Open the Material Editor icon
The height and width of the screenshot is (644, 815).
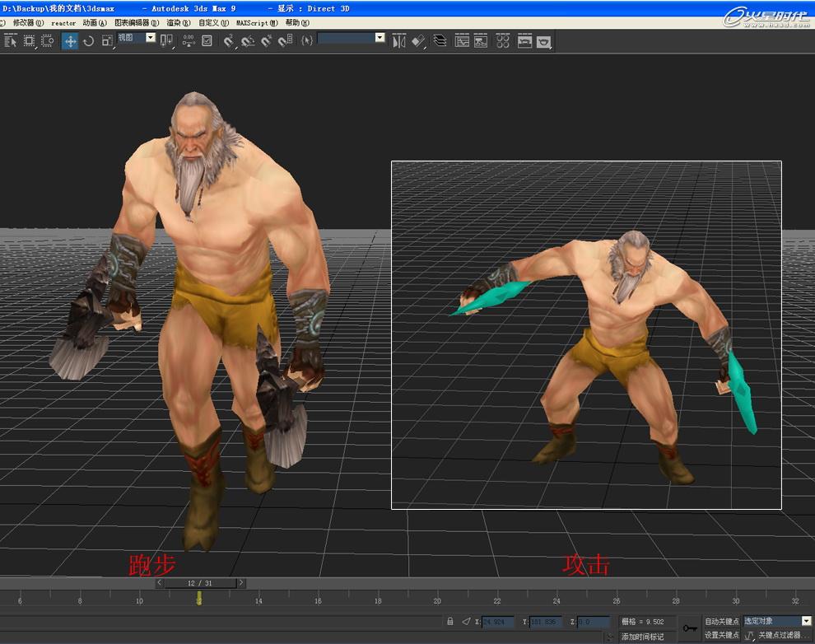pos(503,41)
